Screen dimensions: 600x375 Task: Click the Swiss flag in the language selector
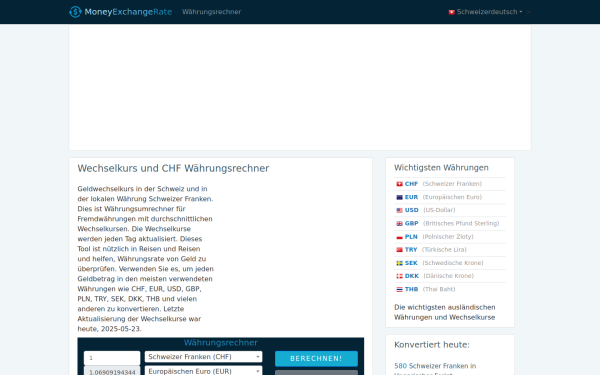[x=452, y=12]
